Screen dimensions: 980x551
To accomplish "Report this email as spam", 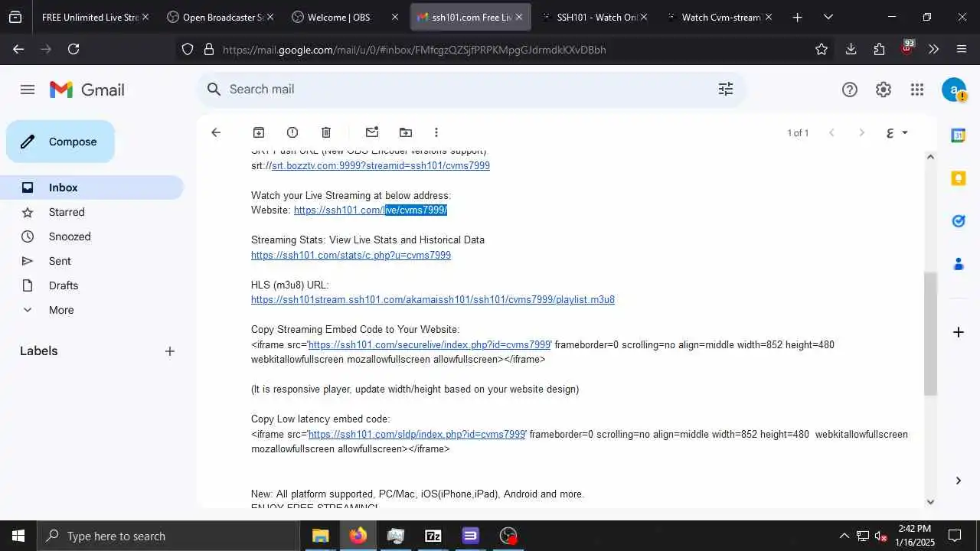I will pyautogui.click(x=292, y=132).
